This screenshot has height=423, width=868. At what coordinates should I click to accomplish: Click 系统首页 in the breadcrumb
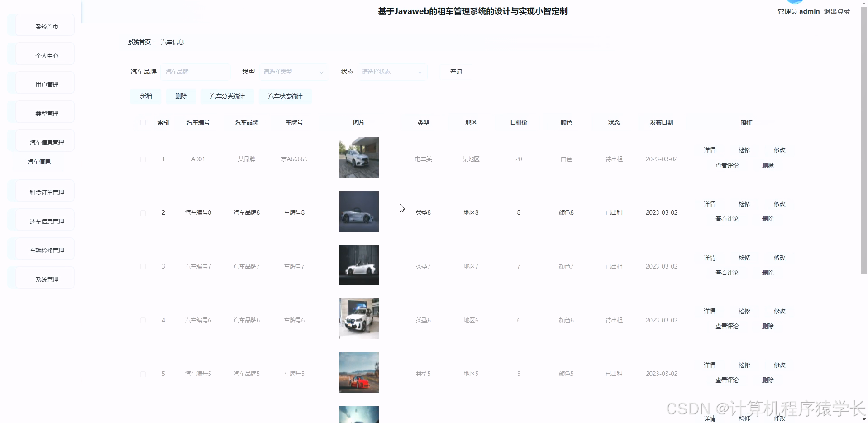(139, 42)
